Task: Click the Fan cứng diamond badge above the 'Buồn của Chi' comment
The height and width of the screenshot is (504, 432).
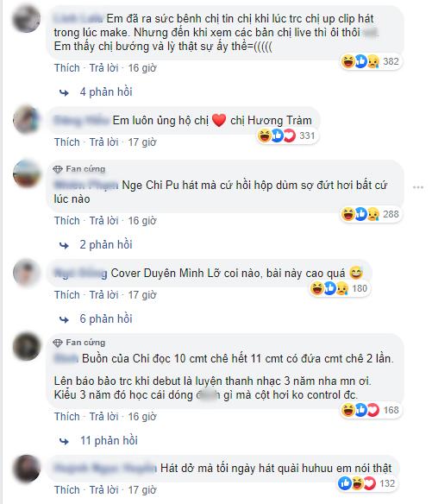Action: pos(79,343)
